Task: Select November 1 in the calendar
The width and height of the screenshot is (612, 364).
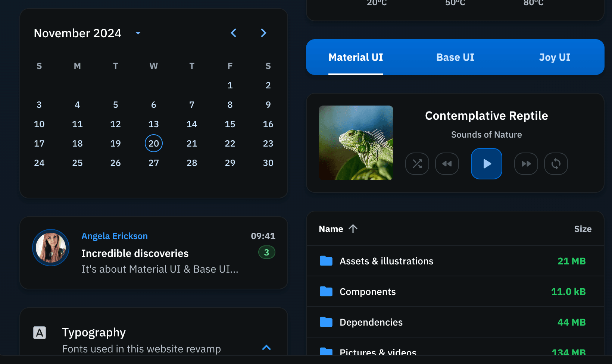Action: pyautogui.click(x=230, y=85)
